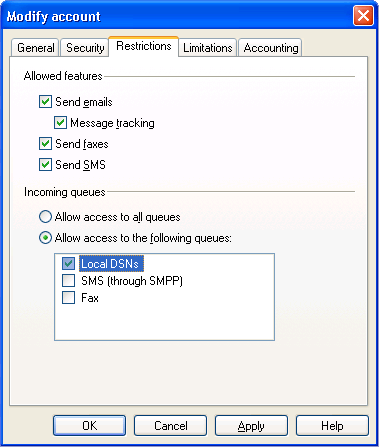The width and height of the screenshot is (379, 447).
Task: Toggle the Message tracking checkbox
Action: (60, 123)
